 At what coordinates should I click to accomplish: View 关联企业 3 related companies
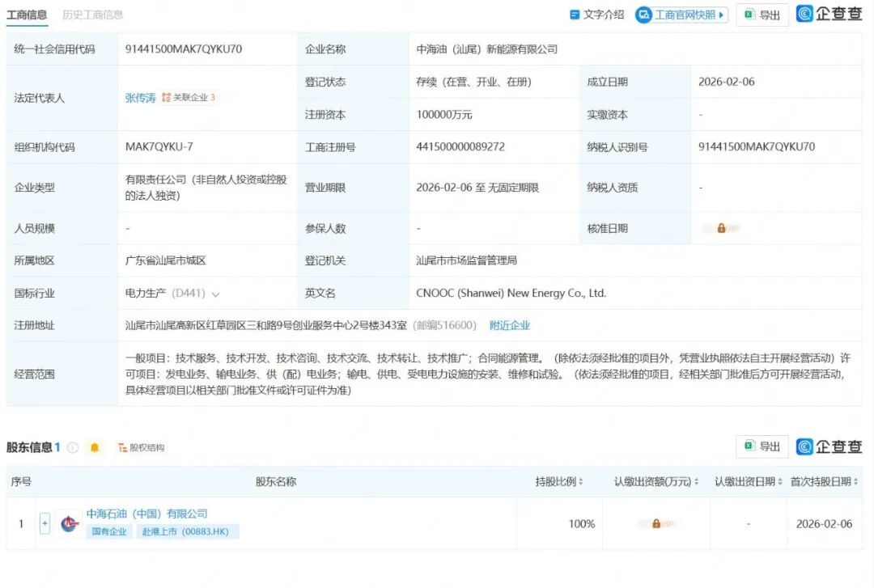pyautogui.click(x=189, y=98)
